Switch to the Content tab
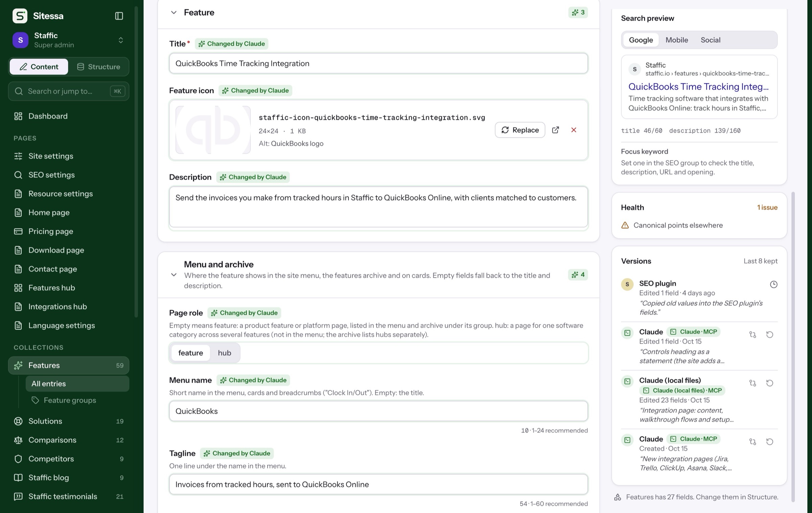Viewport: 812px width, 513px height. 39,67
